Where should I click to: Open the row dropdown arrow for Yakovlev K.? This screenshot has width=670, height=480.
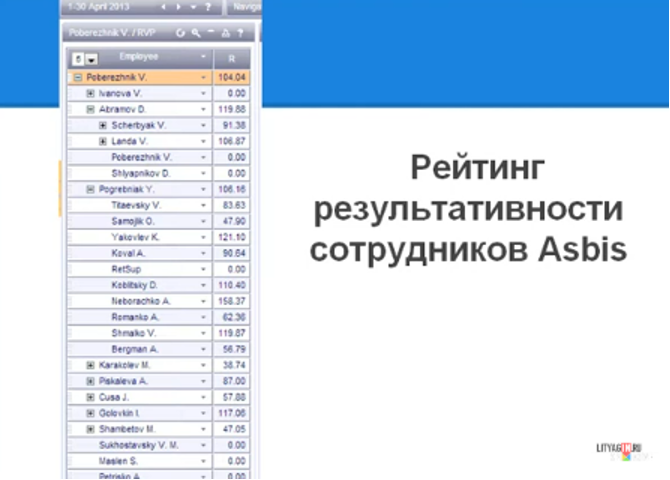pyautogui.click(x=203, y=237)
